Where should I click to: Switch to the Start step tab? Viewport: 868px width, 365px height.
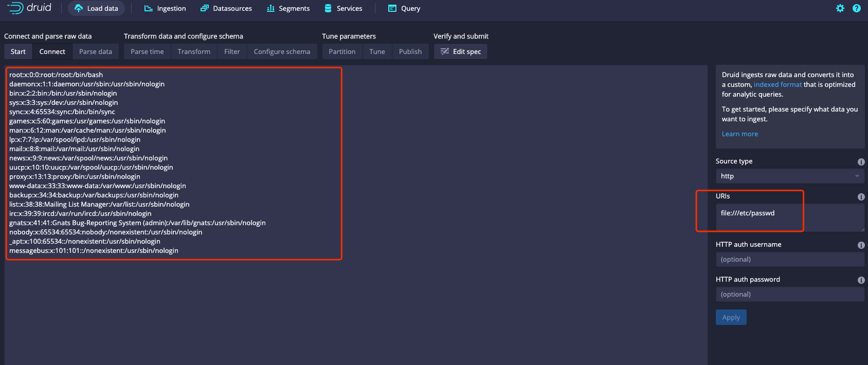tap(18, 51)
